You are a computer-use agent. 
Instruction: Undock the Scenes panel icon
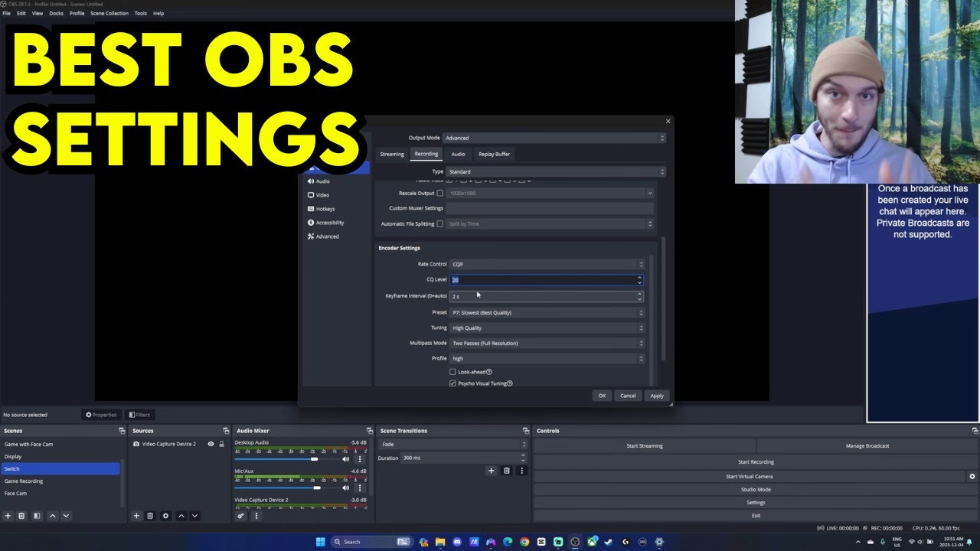122,431
